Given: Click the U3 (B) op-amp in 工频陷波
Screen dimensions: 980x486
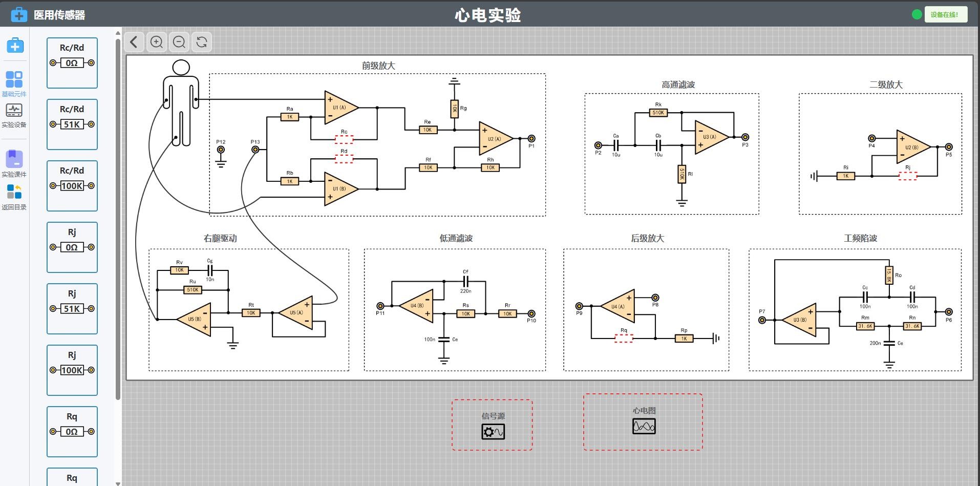Looking at the screenshot, I should (799, 320).
